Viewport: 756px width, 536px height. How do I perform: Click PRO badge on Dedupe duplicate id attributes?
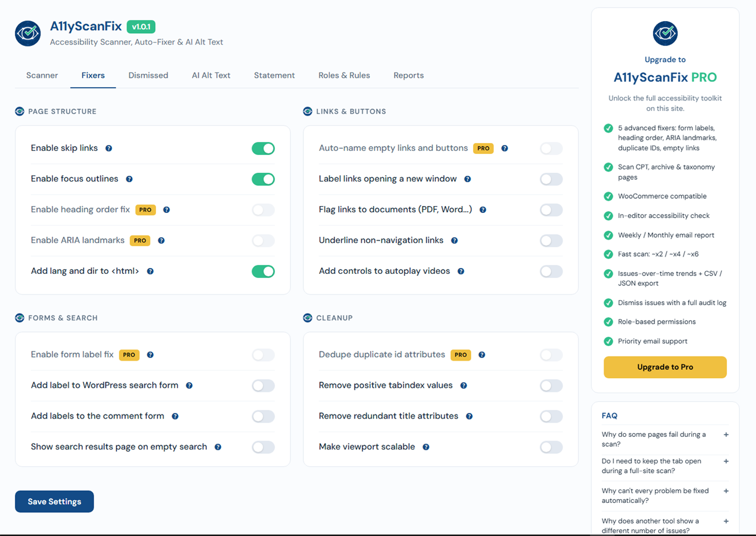(461, 355)
